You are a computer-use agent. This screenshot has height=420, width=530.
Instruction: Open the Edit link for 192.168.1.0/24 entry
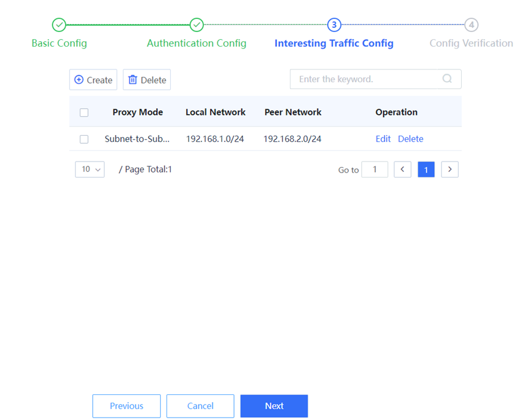[x=383, y=139]
